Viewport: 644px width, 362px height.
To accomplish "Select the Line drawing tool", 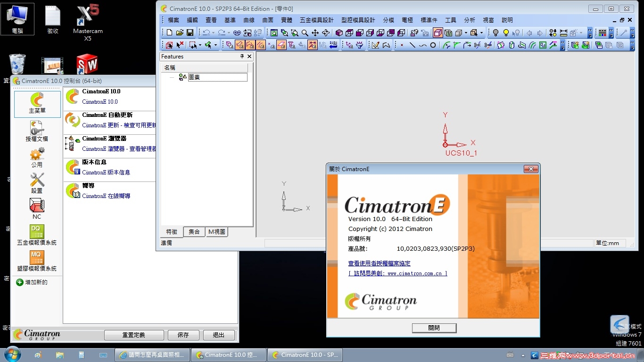I will pyautogui.click(x=413, y=45).
